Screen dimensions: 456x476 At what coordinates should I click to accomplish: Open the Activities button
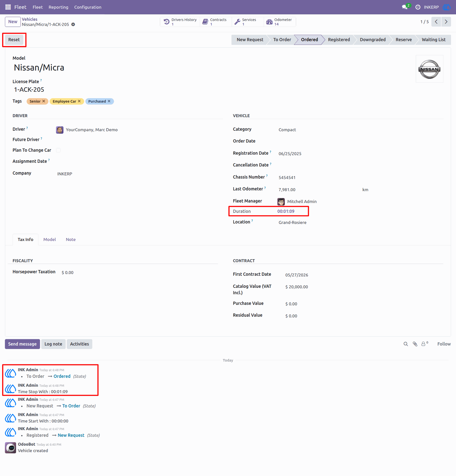[x=79, y=344]
